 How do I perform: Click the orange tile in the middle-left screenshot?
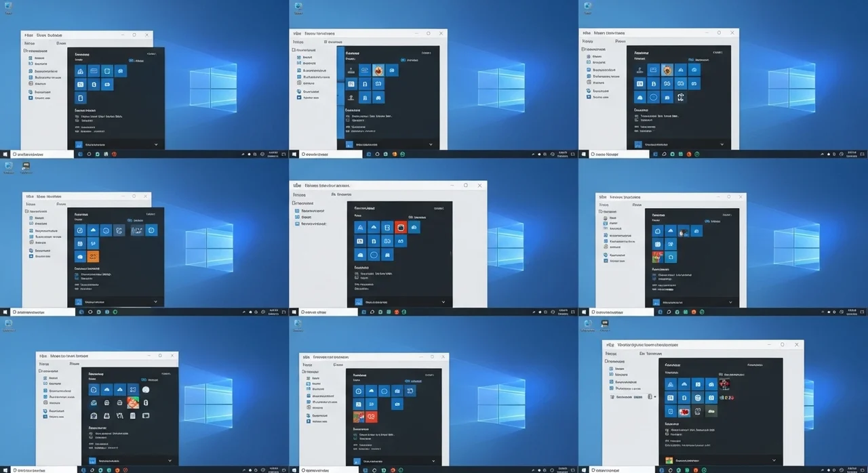pos(94,257)
